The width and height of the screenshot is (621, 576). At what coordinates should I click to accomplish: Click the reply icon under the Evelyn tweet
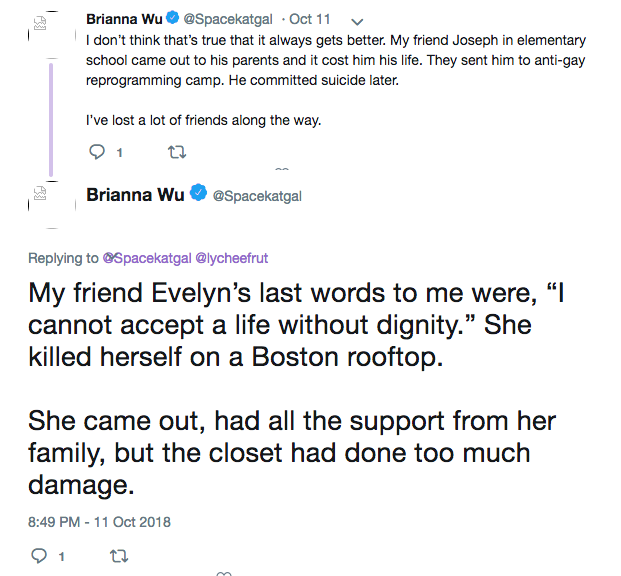tap(39, 556)
